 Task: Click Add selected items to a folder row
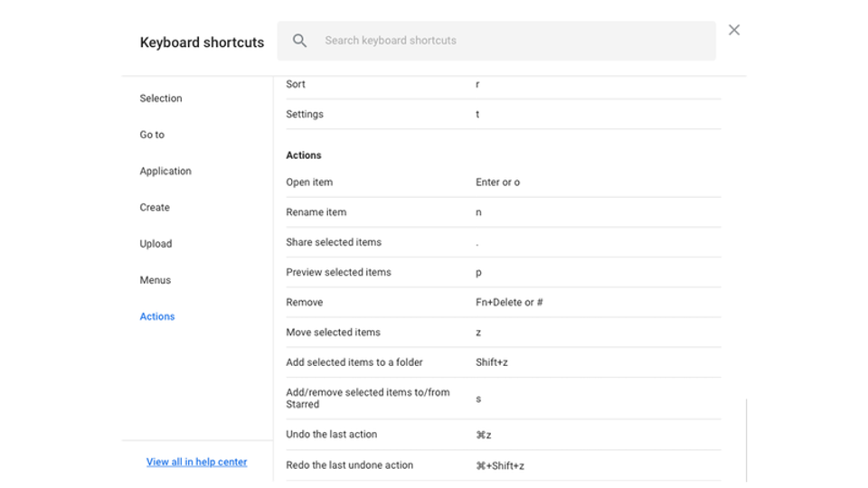coord(504,362)
